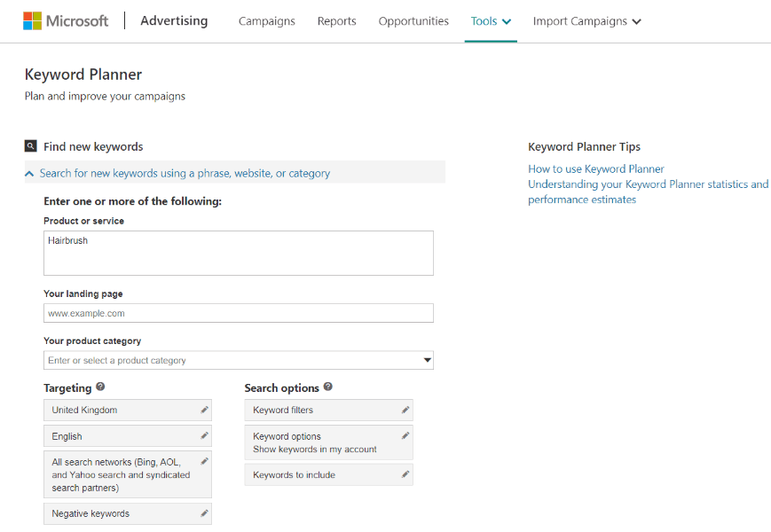Image resolution: width=771 pixels, height=532 pixels.
Task: Edit Keyword filters via pencil icon
Action: point(405,410)
